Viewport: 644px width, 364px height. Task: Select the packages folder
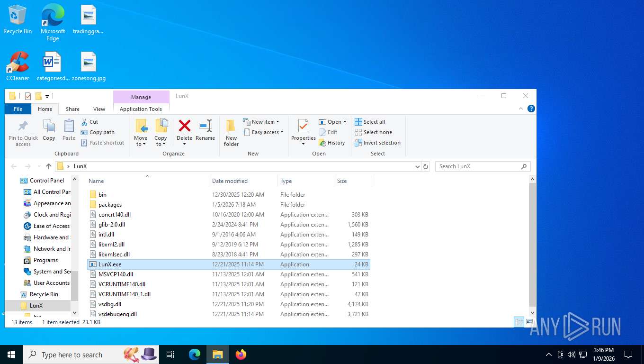[x=228, y=205]
